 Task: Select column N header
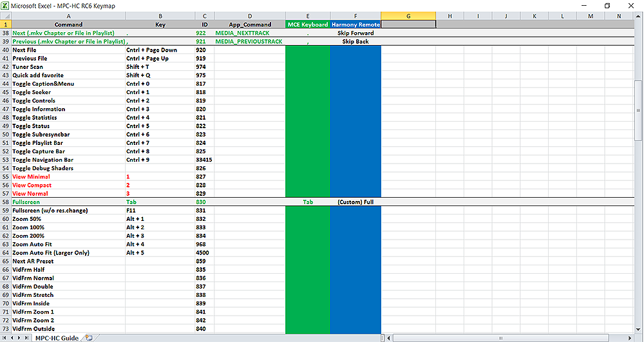pyautogui.click(x=619, y=16)
